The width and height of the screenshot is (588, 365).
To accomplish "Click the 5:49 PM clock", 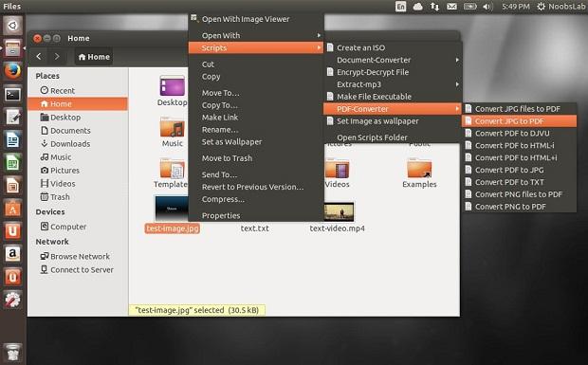I will coord(516,7).
